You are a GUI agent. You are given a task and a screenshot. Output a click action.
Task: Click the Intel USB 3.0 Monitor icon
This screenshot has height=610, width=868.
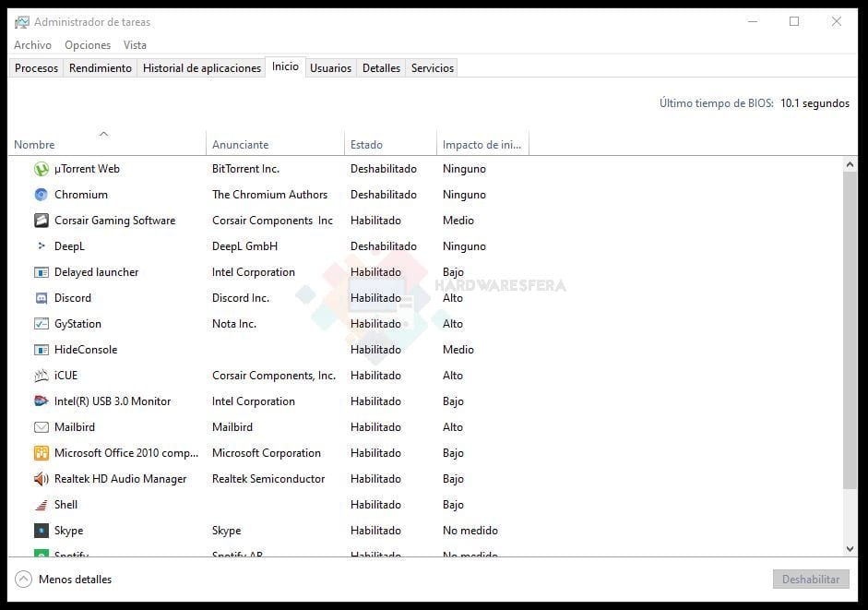coord(42,401)
